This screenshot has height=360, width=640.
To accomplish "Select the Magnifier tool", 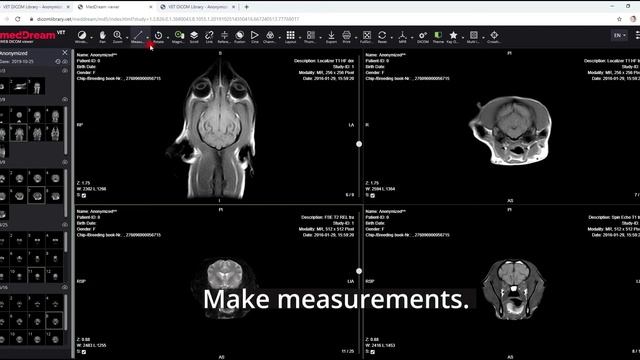I will coord(178,36).
